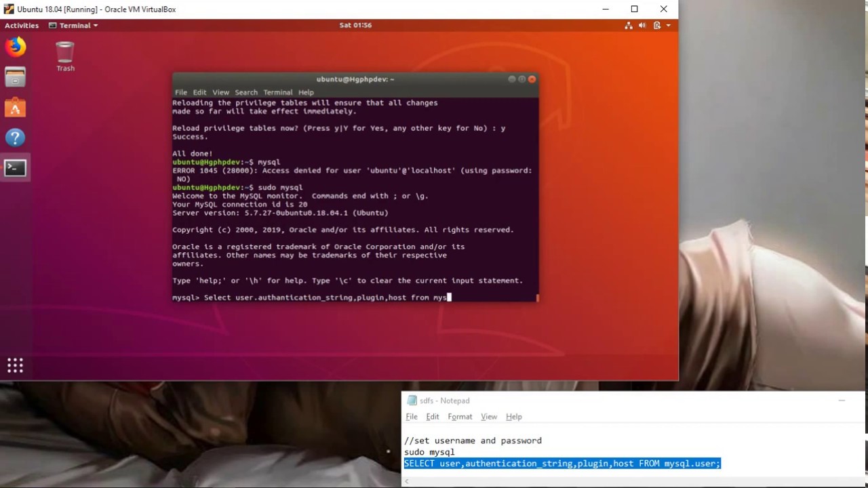The width and height of the screenshot is (868, 488).
Task: Open Notepad Format menu
Action: [x=460, y=417]
